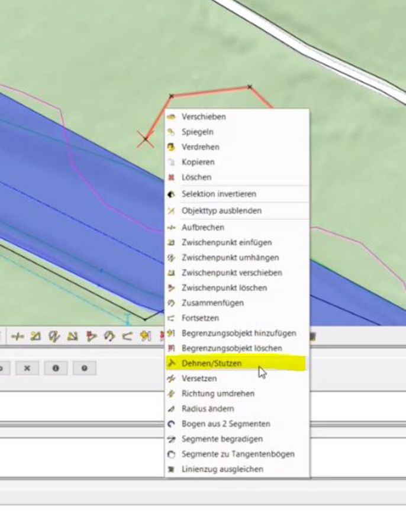Click the round-icon button right of the info button
Viewport: 406px width, 532px height.
[85, 368]
